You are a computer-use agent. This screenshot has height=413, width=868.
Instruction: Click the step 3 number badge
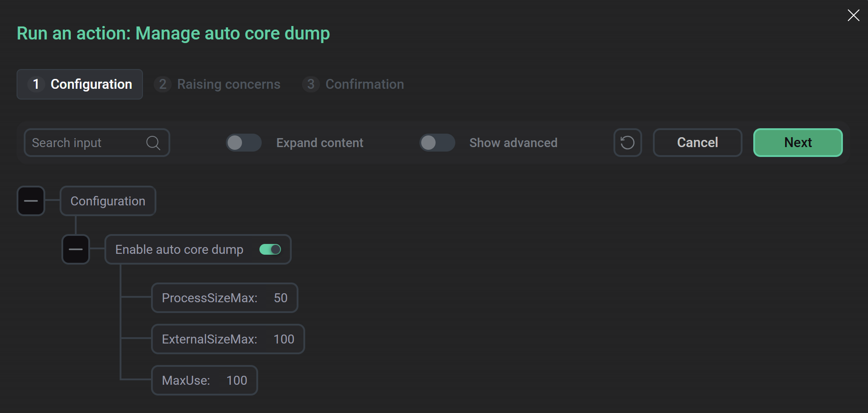click(311, 84)
